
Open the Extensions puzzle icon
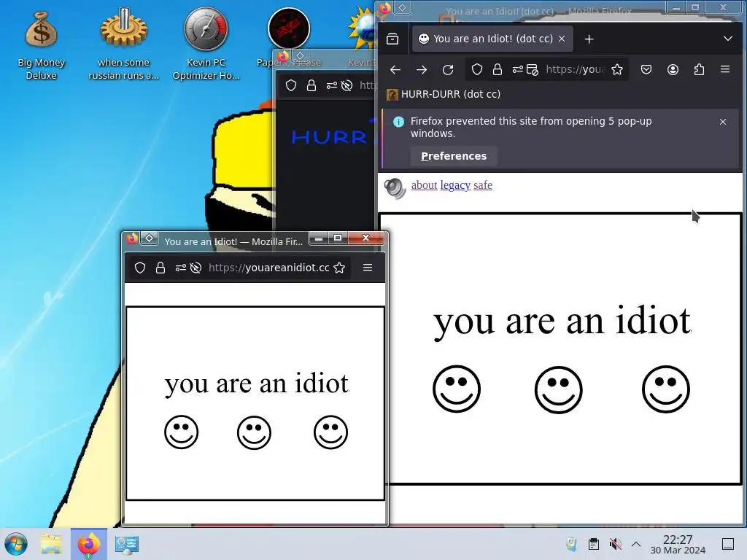tap(699, 69)
